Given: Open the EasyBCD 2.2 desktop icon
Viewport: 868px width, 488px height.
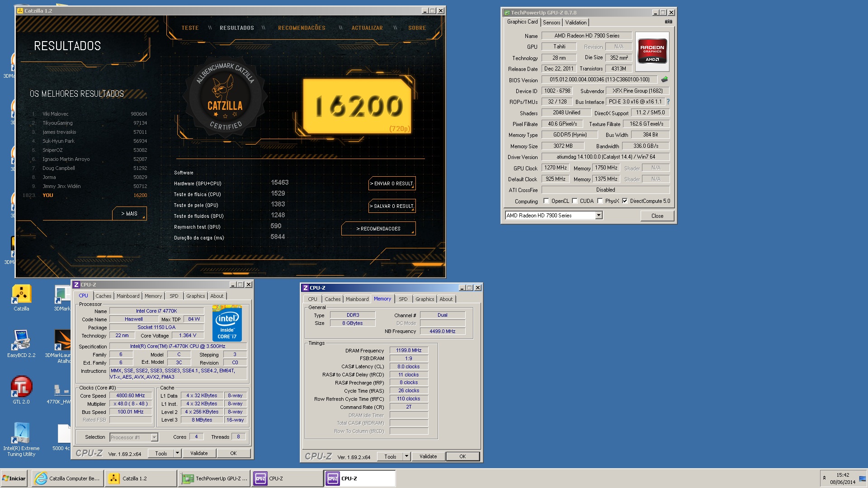Looking at the screenshot, I should (x=21, y=344).
